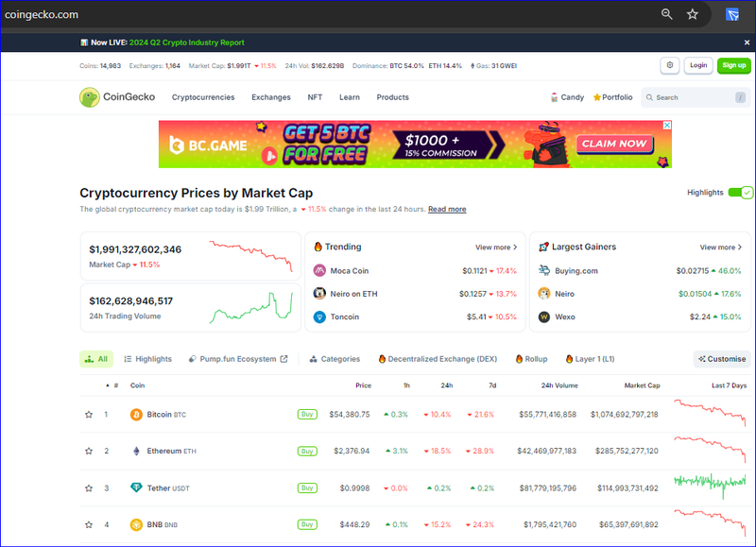Click the browser zoom magnifier icon
The height and width of the screenshot is (547, 756).
click(667, 14)
